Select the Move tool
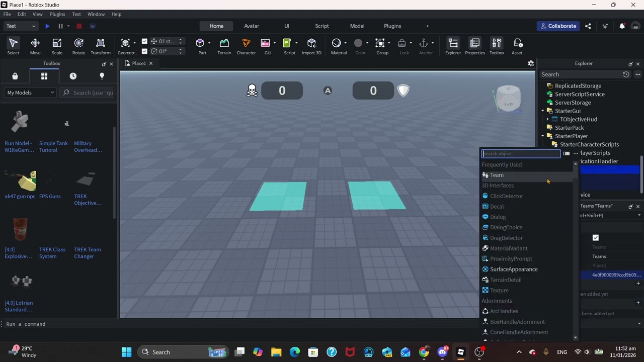644x362 pixels. [35, 46]
